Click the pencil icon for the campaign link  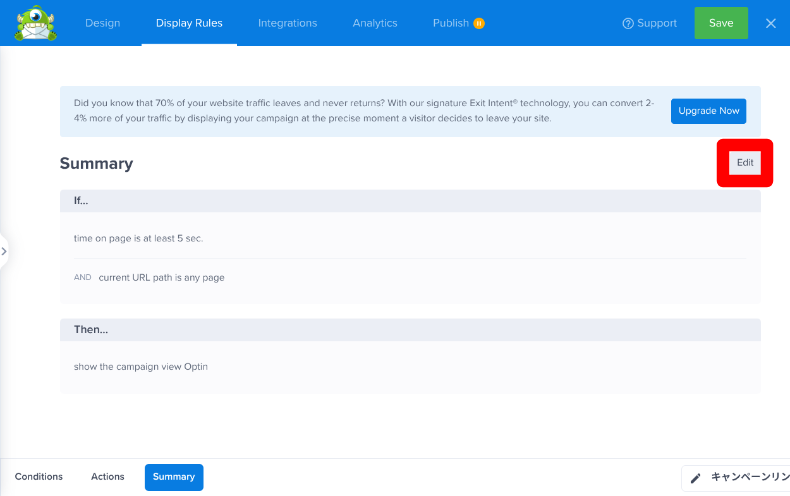[696, 478]
